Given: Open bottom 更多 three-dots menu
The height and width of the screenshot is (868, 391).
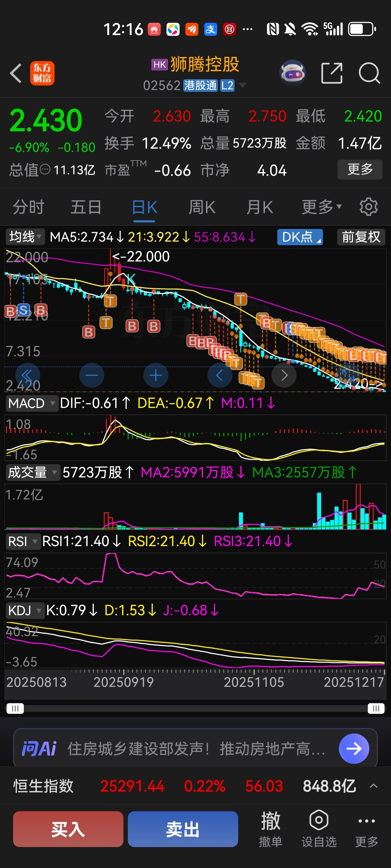Looking at the screenshot, I should (x=366, y=829).
